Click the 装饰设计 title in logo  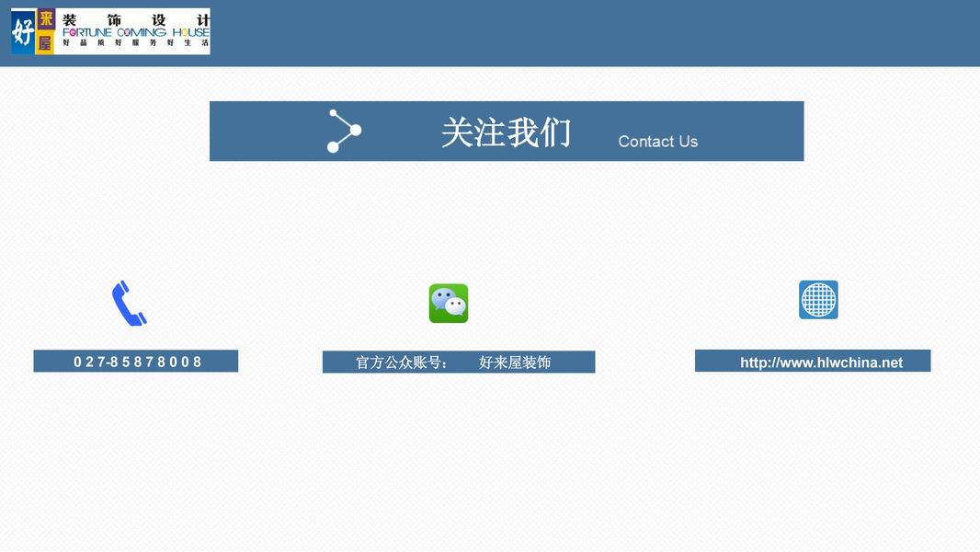point(136,19)
